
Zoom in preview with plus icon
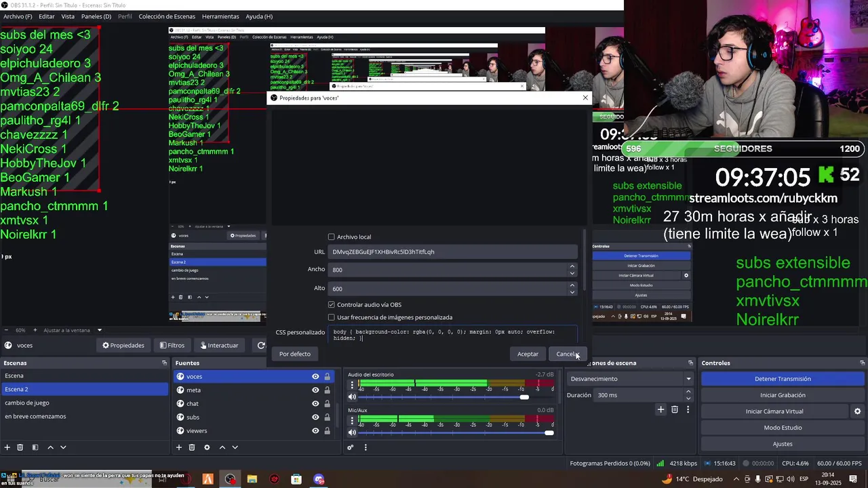click(x=36, y=330)
